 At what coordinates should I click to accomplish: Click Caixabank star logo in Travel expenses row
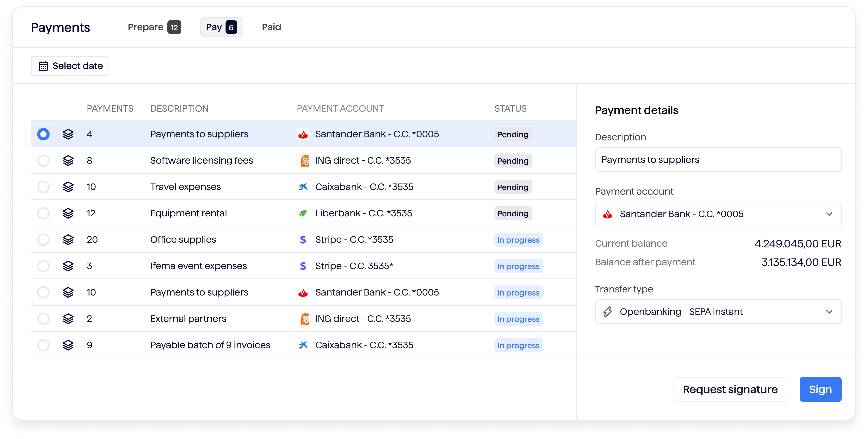click(303, 187)
